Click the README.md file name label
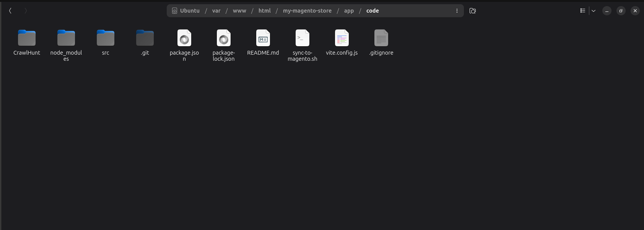644x230 pixels. [263, 53]
